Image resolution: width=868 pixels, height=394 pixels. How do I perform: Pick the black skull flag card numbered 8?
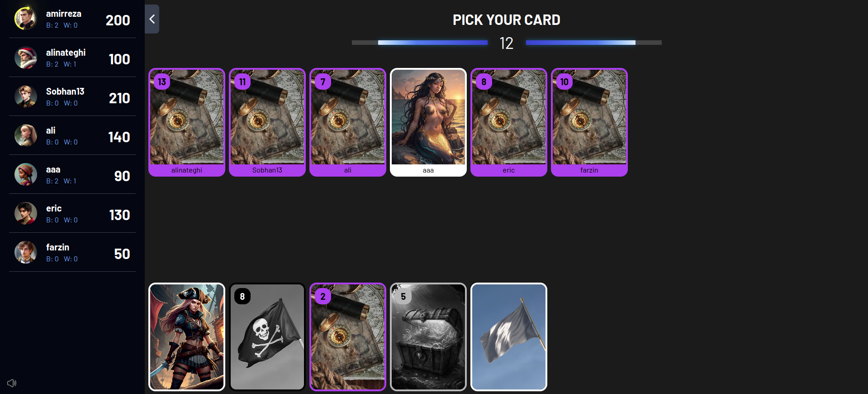coord(267,337)
